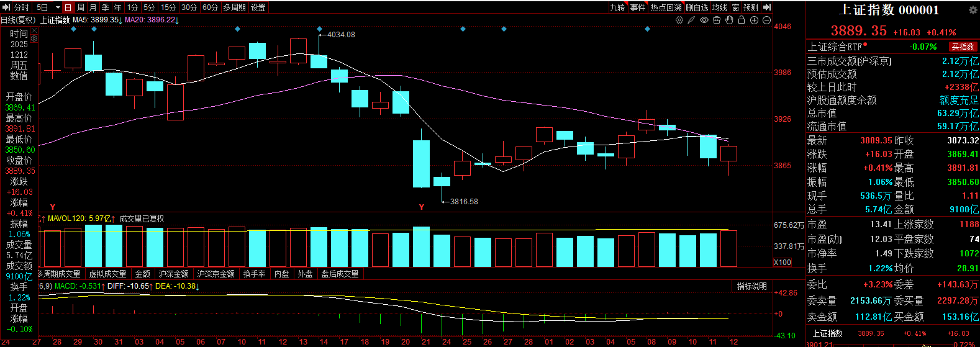Viewport: 980px width, 347px height.
Task: Toggle chart visibility eye icon
Action: pos(704,20)
